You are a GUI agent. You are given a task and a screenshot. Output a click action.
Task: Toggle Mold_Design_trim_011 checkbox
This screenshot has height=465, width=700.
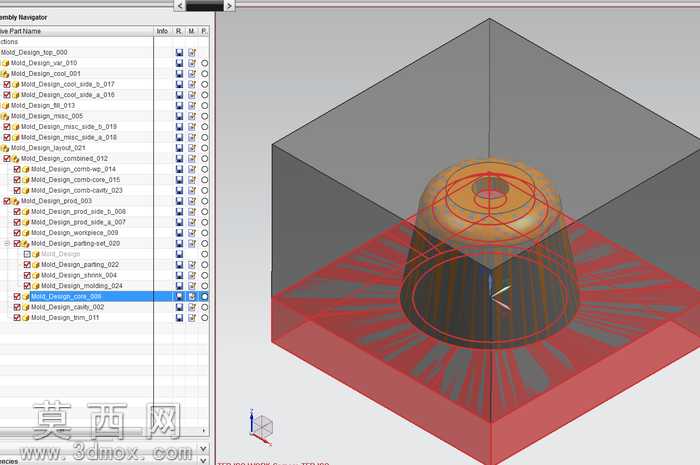(17, 318)
